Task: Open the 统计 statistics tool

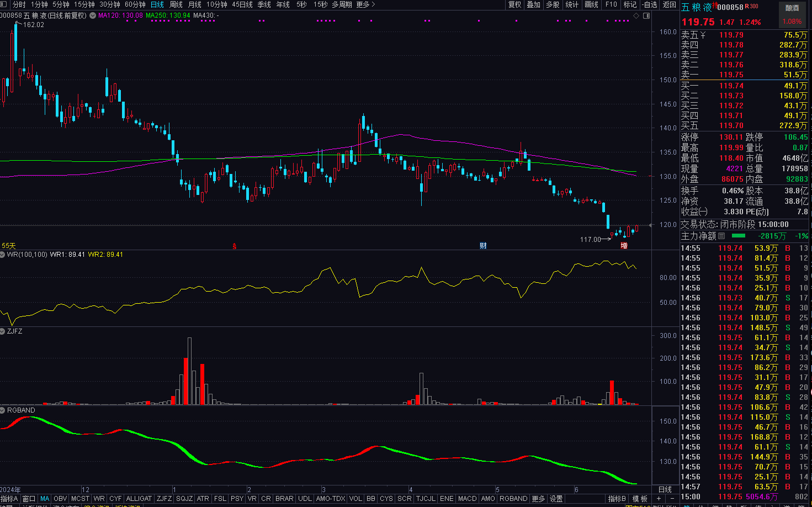Action: [572, 4]
